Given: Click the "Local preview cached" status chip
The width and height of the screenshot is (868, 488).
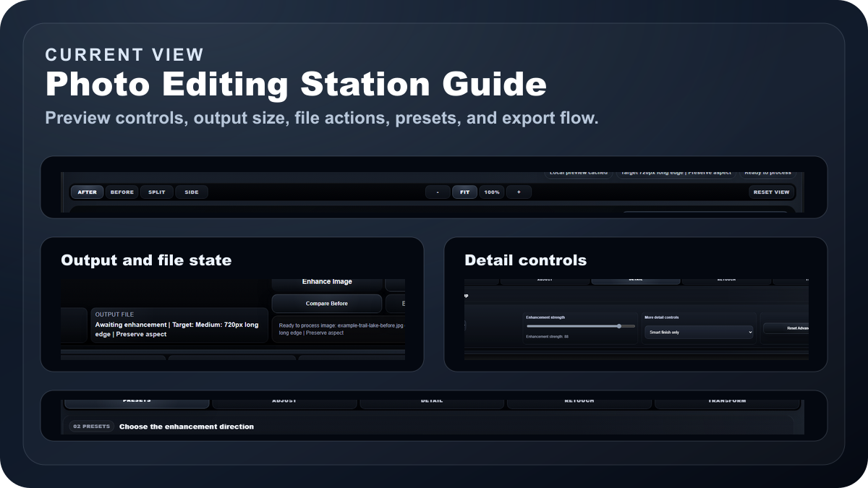Looking at the screenshot, I should pyautogui.click(x=578, y=174).
